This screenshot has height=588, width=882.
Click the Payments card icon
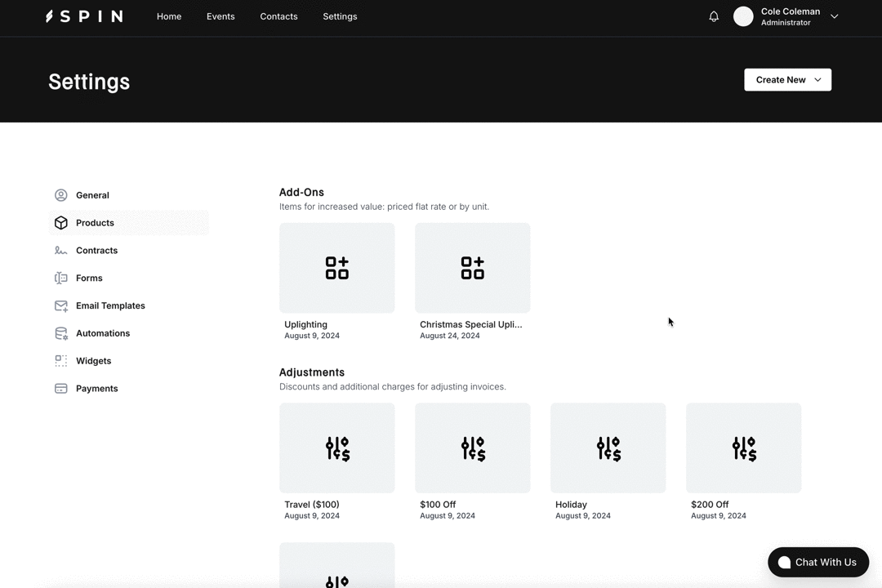(60, 388)
